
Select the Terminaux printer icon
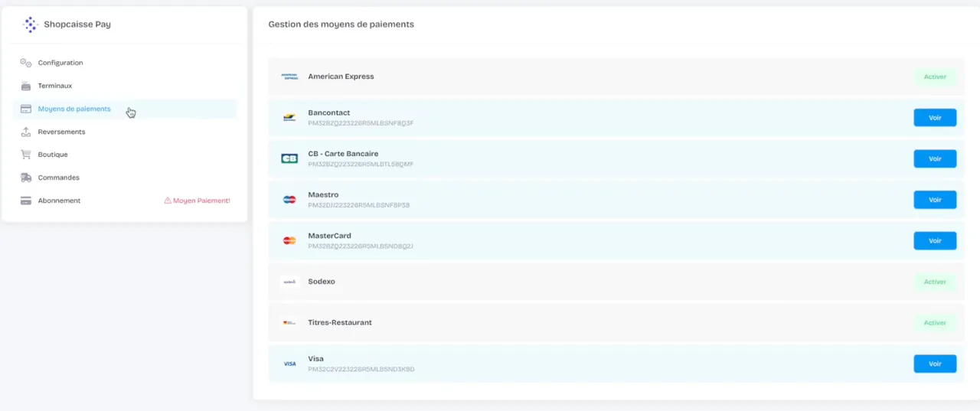26,86
